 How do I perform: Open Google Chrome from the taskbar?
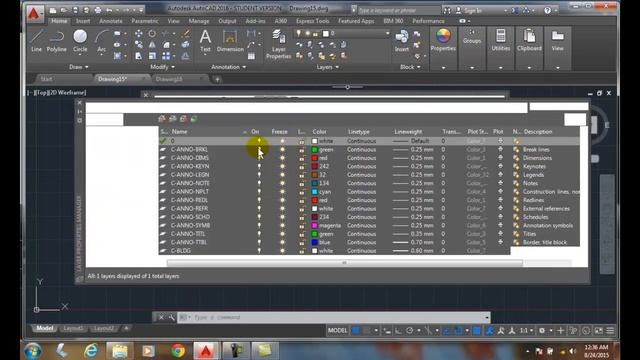178,351
